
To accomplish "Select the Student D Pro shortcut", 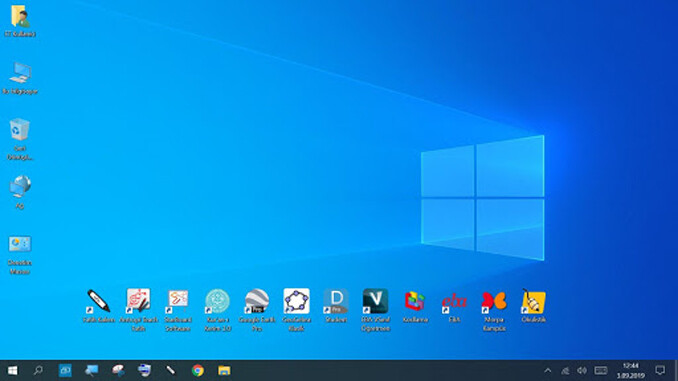I will (x=336, y=301).
